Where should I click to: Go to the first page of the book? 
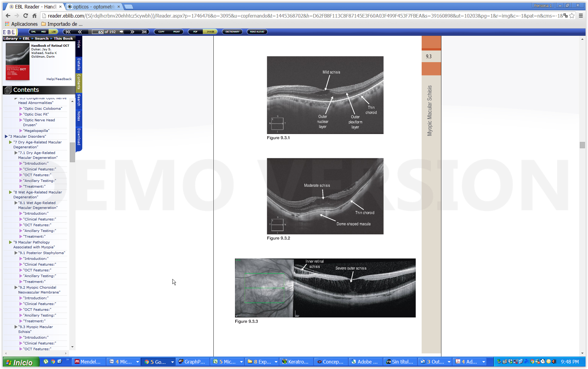(68, 32)
